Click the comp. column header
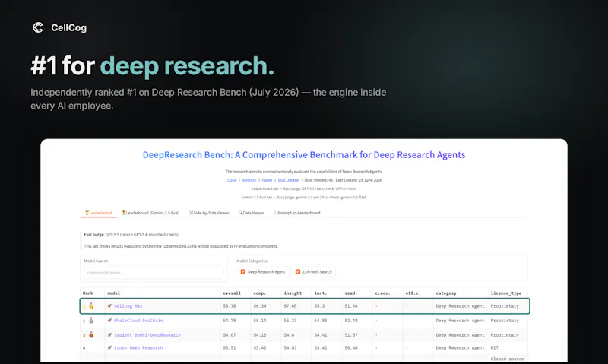The image size is (608, 364). click(259, 293)
